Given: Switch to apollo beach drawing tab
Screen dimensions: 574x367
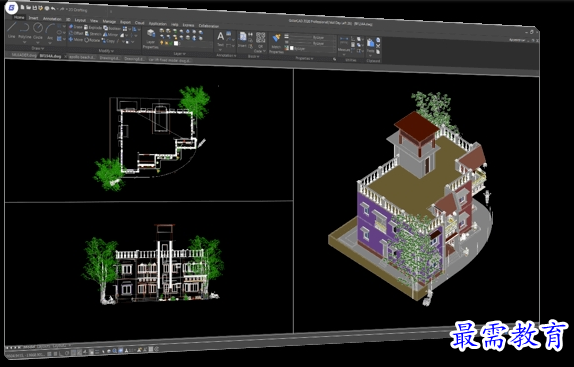Looking at the screenshot, I should [82, 57].
